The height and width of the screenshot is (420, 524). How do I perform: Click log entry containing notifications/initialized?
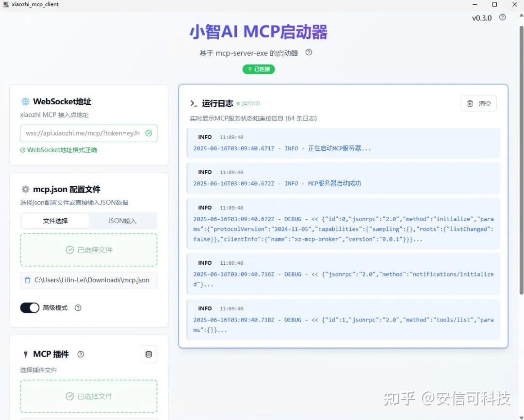click(343, 274)
